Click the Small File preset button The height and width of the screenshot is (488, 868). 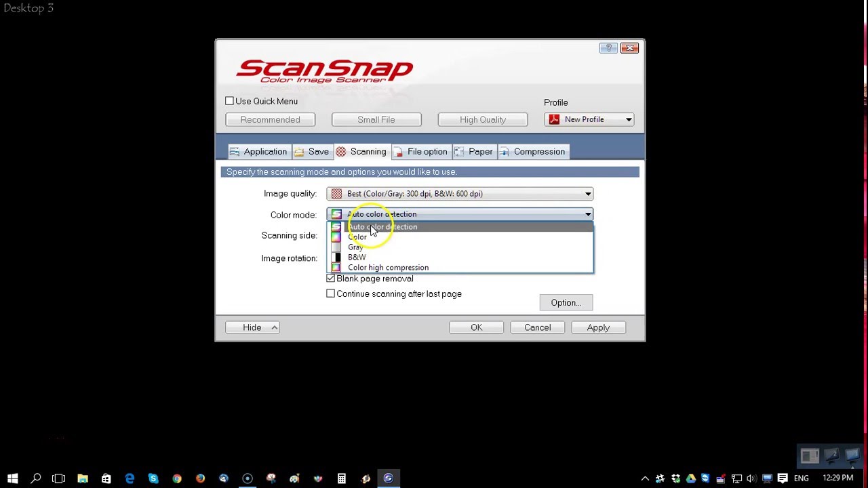click(376, 120)
